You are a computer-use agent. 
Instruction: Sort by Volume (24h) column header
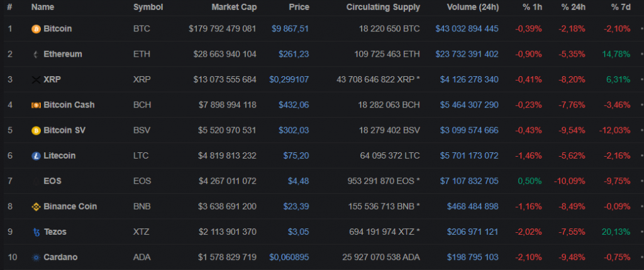472,8
